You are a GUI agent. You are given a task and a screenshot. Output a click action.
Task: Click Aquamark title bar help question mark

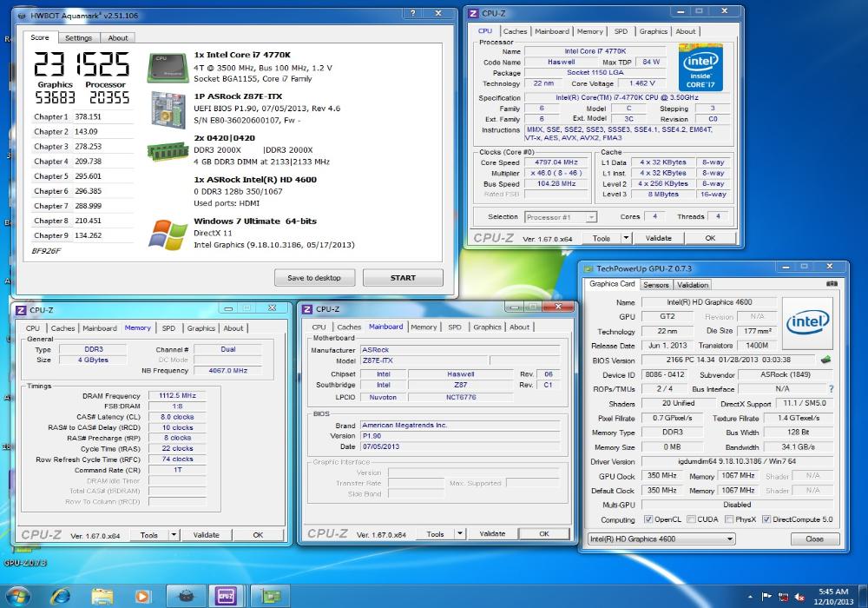point(413,13)
